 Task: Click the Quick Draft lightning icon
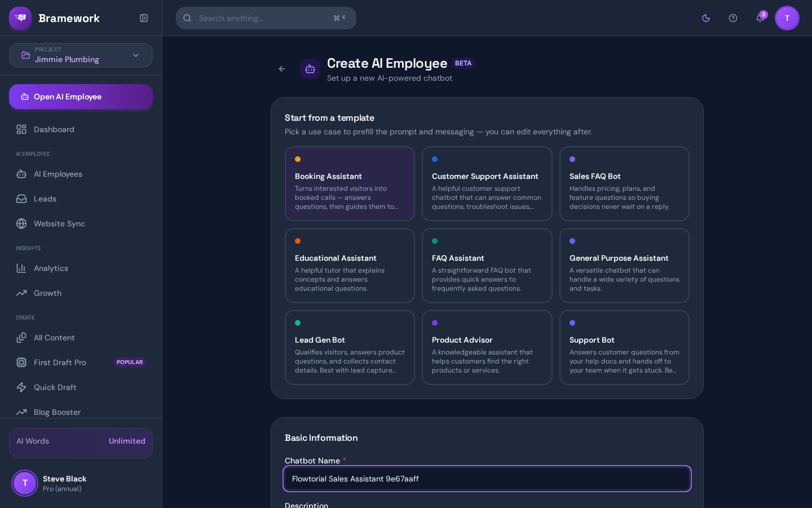point(21,387)
